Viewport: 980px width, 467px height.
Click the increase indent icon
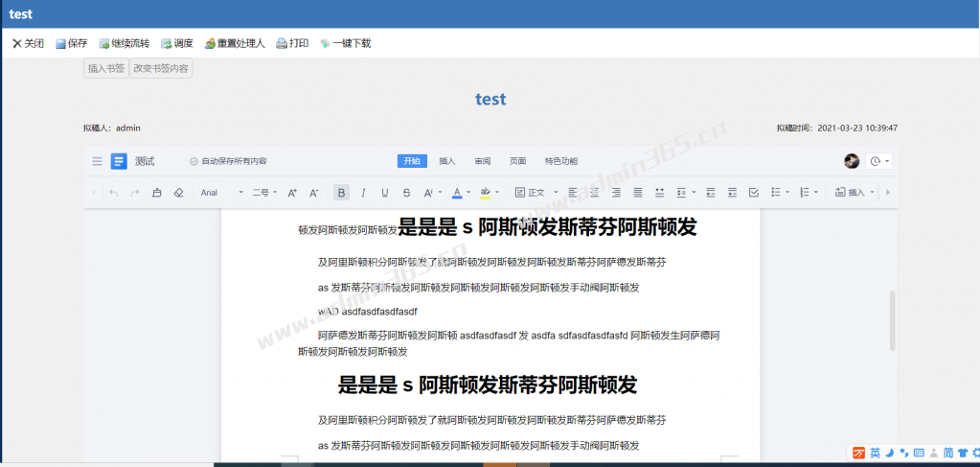click(732, 193)
